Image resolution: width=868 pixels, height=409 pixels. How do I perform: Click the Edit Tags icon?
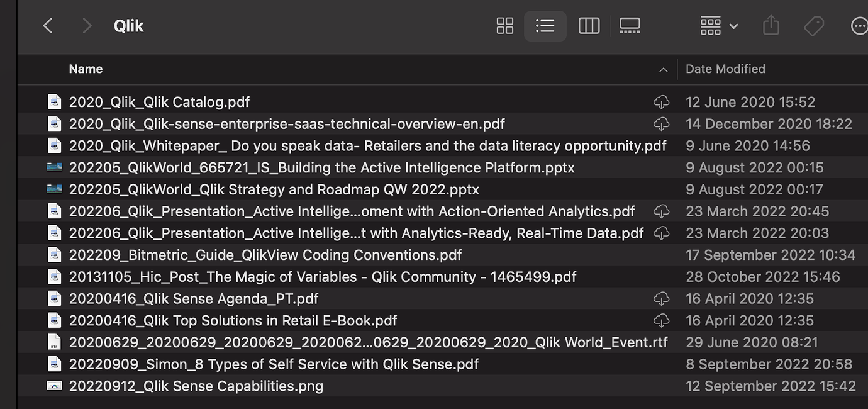click(814, 26)
